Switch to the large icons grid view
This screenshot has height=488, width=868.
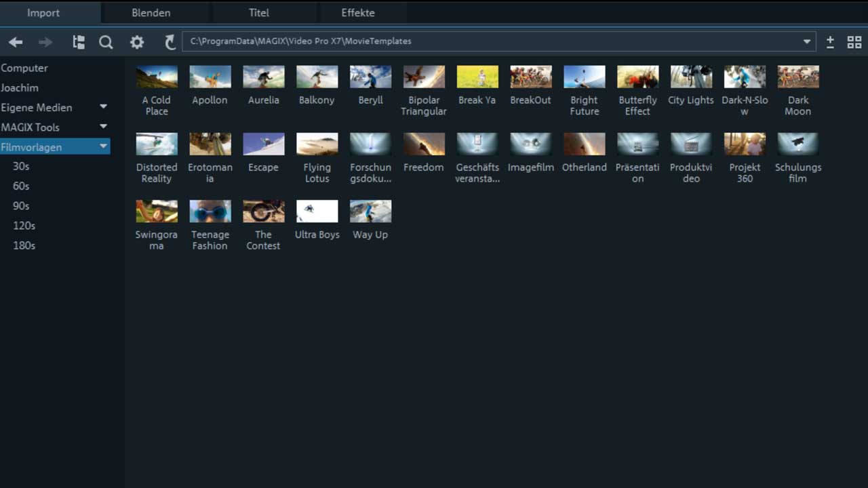click(x=854, y=42)
